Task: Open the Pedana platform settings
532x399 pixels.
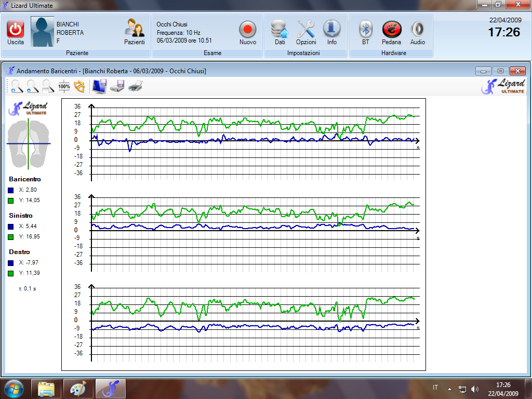Action: [x=391, y=30]
